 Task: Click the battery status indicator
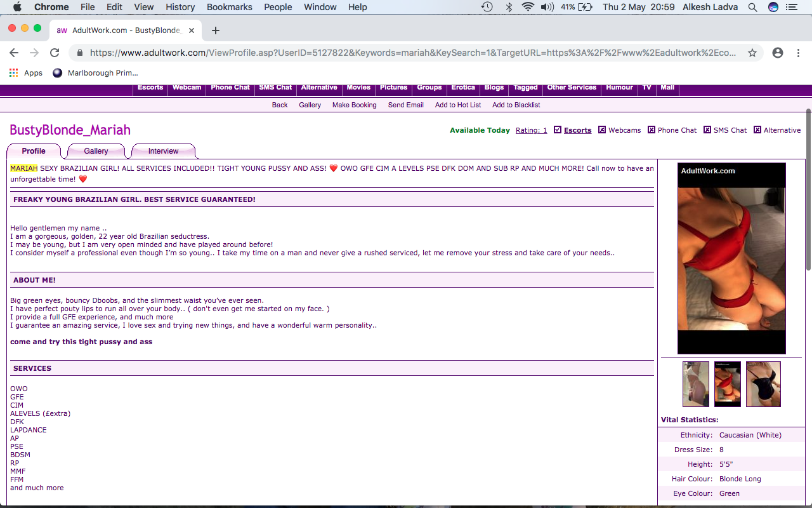575,7
